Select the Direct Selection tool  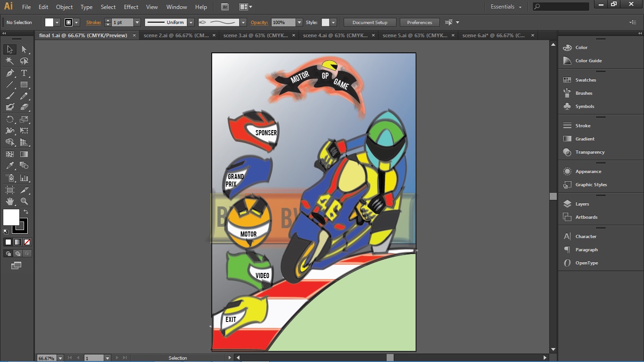pos(24,49)
